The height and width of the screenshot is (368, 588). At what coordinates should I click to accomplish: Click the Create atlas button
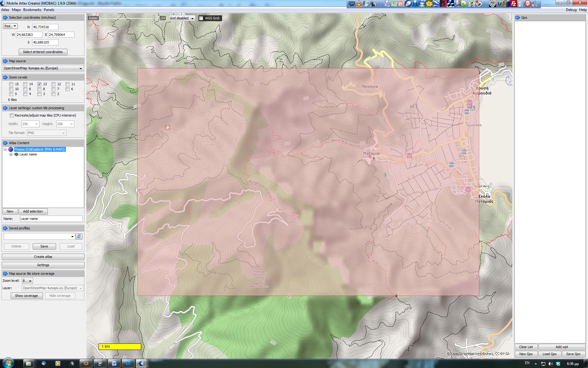pyautogui.click(x=43, y=257)
